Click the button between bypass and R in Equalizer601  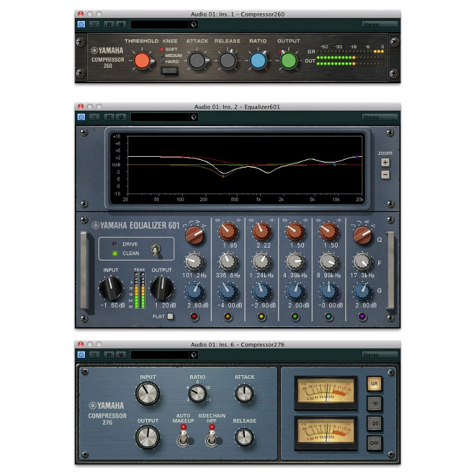point(95,117)
